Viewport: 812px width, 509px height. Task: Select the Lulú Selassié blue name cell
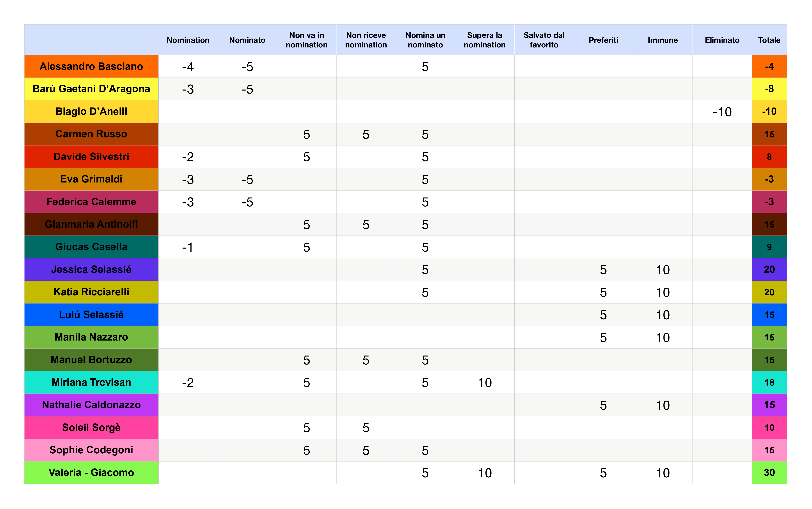(x=91, y=314)
